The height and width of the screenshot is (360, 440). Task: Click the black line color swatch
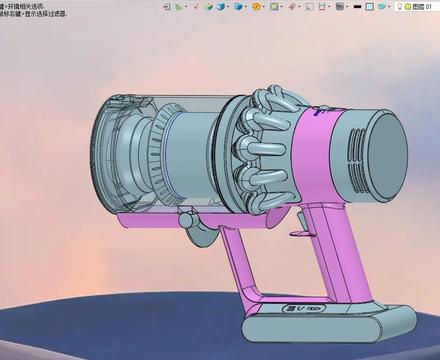click(357, 7)
